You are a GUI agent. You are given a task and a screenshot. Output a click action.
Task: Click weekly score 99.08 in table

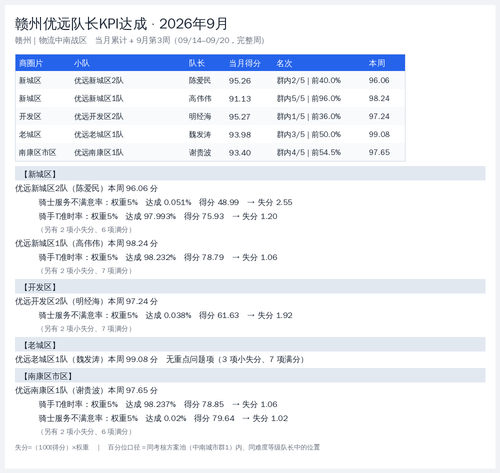click(x=379, y=134)
